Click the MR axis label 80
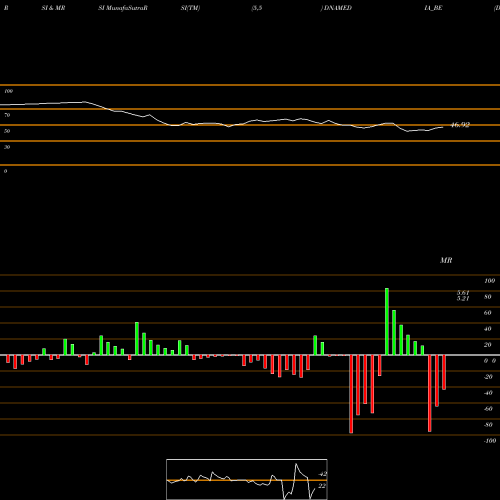 (488, 297)
